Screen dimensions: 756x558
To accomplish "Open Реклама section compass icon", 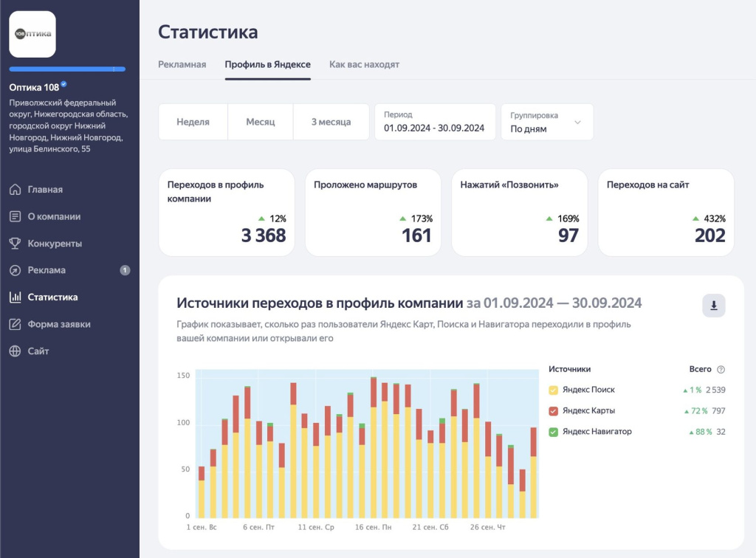I will click(15, 270).
